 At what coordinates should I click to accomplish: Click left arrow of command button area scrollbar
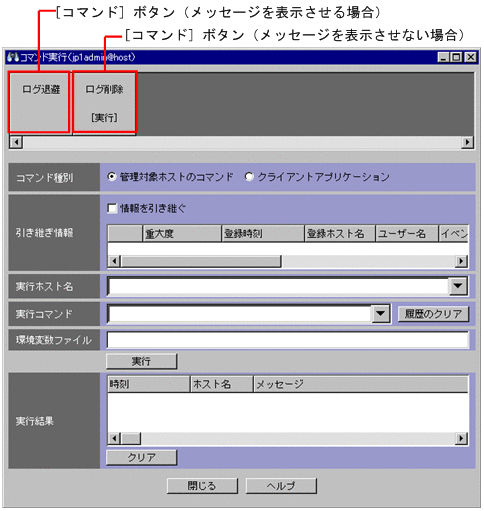pyautogui.click(x=16, y=142)
